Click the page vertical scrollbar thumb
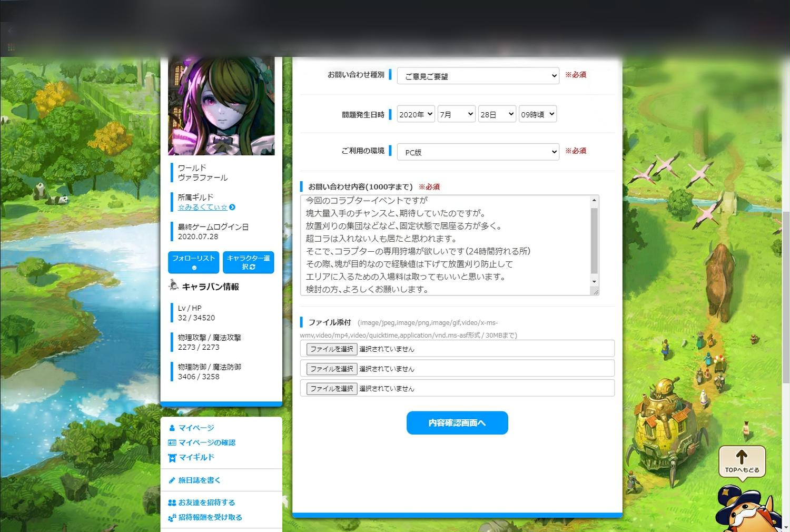This screenshot has width=790, height=532. click(786, 297)
